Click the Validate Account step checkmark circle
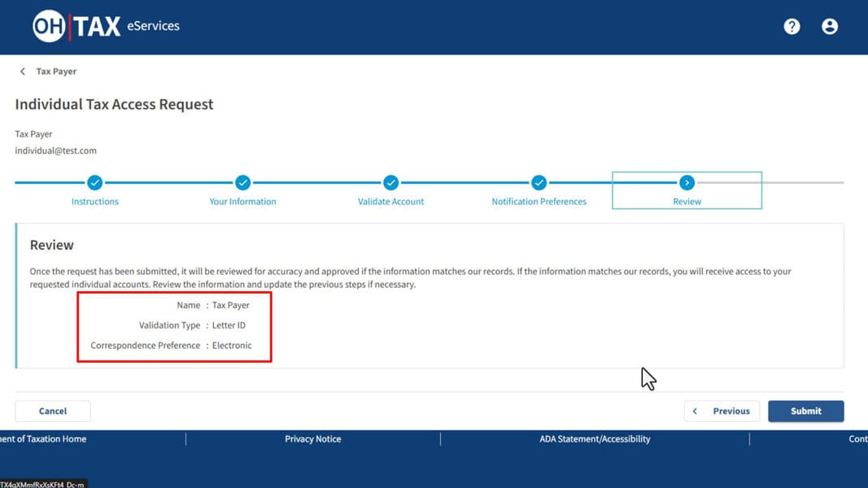Image resolution: width=868 pixels, height=488 pixels. (x=391, y=183)
